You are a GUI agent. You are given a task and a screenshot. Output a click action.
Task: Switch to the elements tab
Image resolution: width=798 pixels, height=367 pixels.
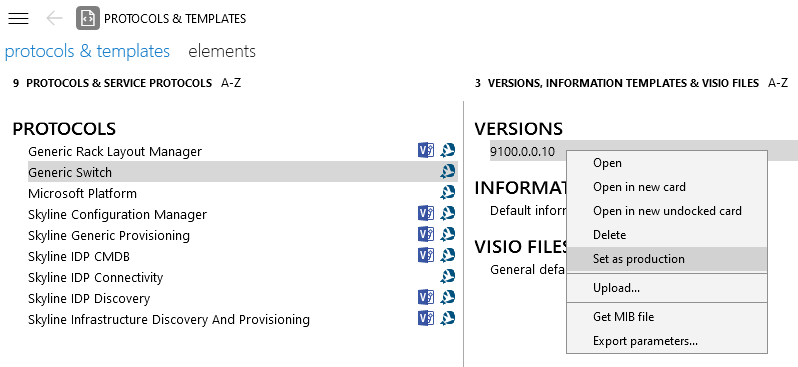222,51
